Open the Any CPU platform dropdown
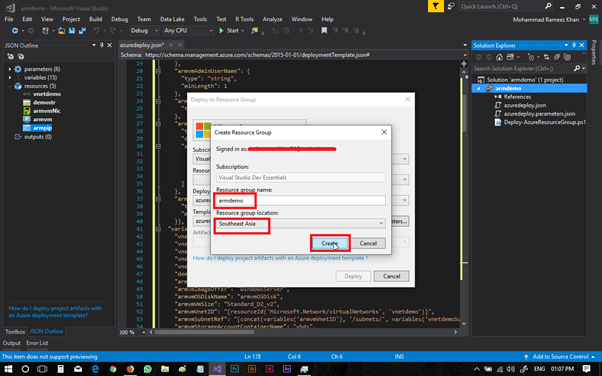The image size is (602, 376). point(188,30)
